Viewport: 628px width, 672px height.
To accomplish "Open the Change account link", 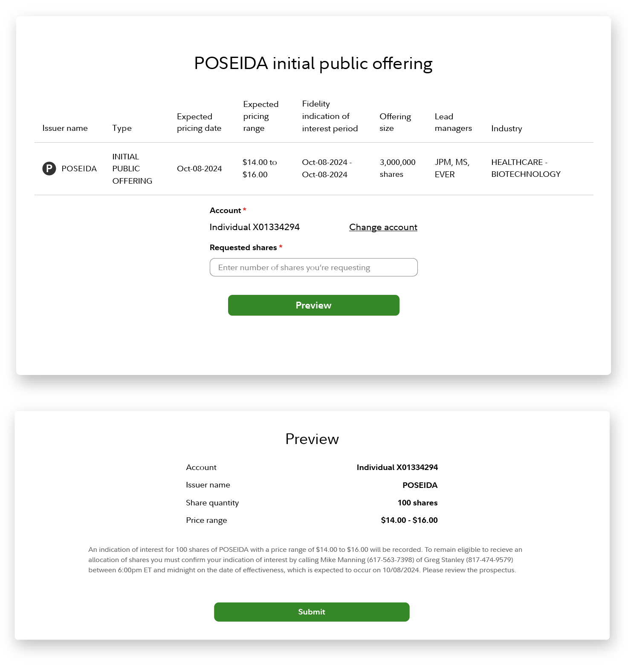I will tap(383, 227).
